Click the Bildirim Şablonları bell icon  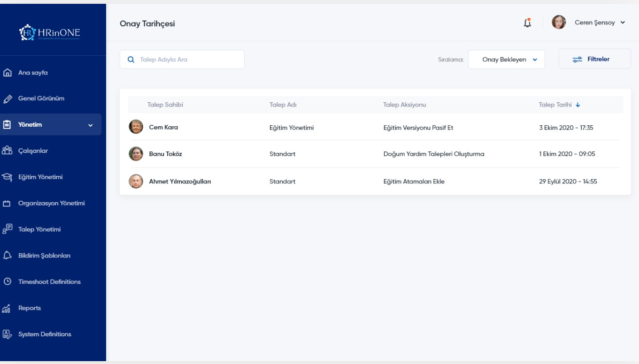pos(7,256)
